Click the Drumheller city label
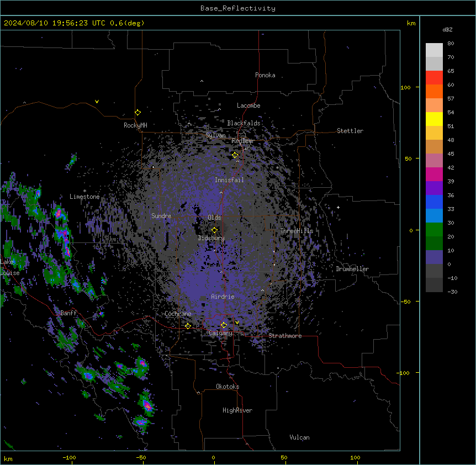This screenshot has height=465, width=476. (x=352, y=269)
